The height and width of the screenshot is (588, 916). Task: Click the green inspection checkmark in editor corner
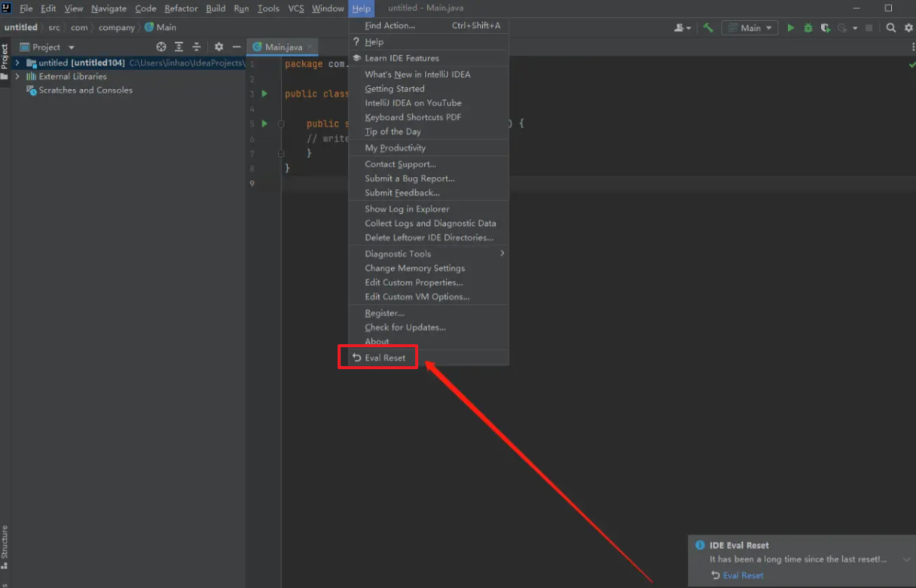pyautogui.click(x=912, y=66)
